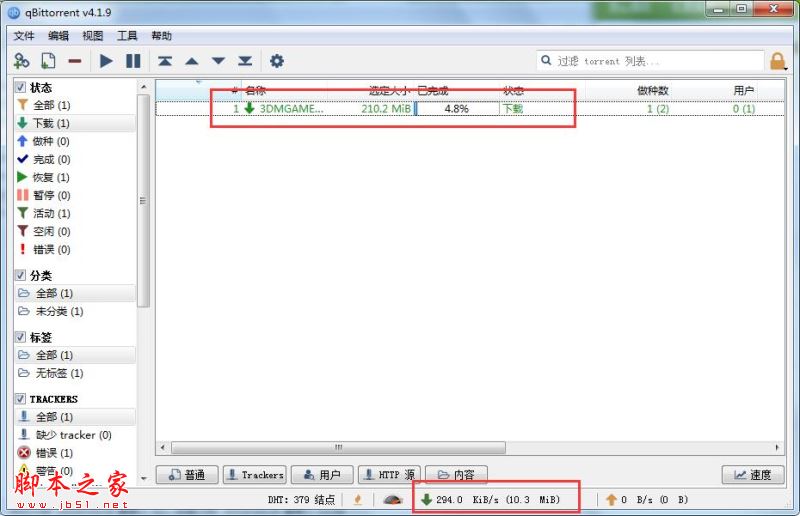Open the 工具 menu
The image size is (800, 516).
pyautogui.click(x=127, y=36)
